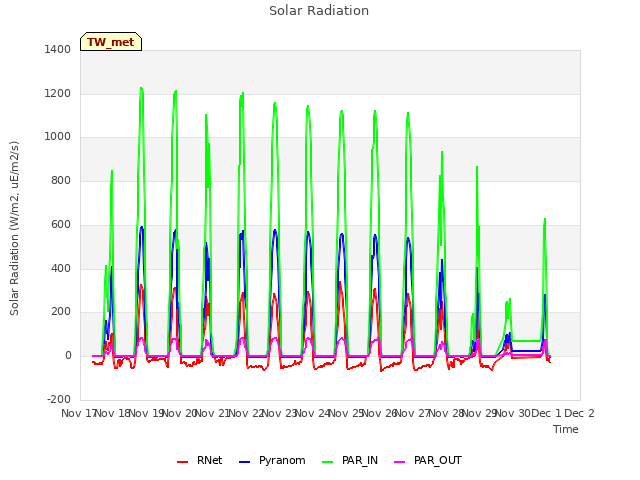Click the 600 y-axis tick value
This screenshot has height=480, width=640.
tap(61, 224)
